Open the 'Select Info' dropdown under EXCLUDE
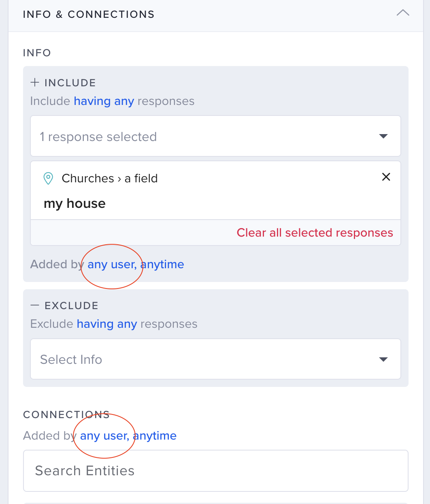This screenshot has width=430, height=504. coord(215,359)
